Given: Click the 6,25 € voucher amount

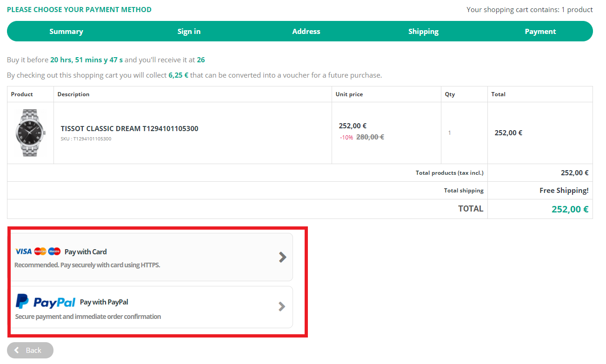Looking at the screenshot, I should point(178,75).
